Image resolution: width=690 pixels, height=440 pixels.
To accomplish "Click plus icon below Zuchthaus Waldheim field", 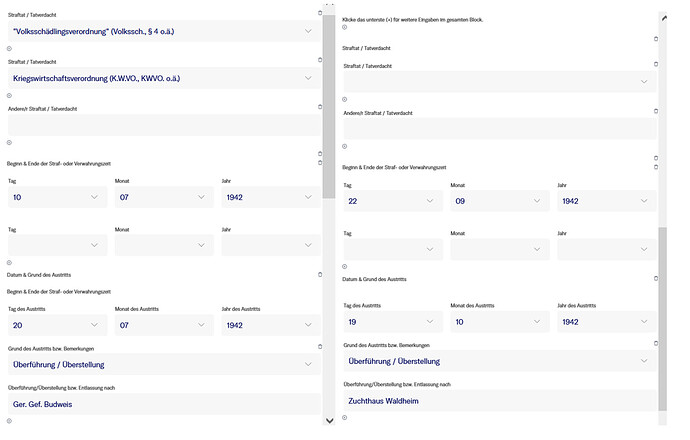I will click(x=345, y=420).
